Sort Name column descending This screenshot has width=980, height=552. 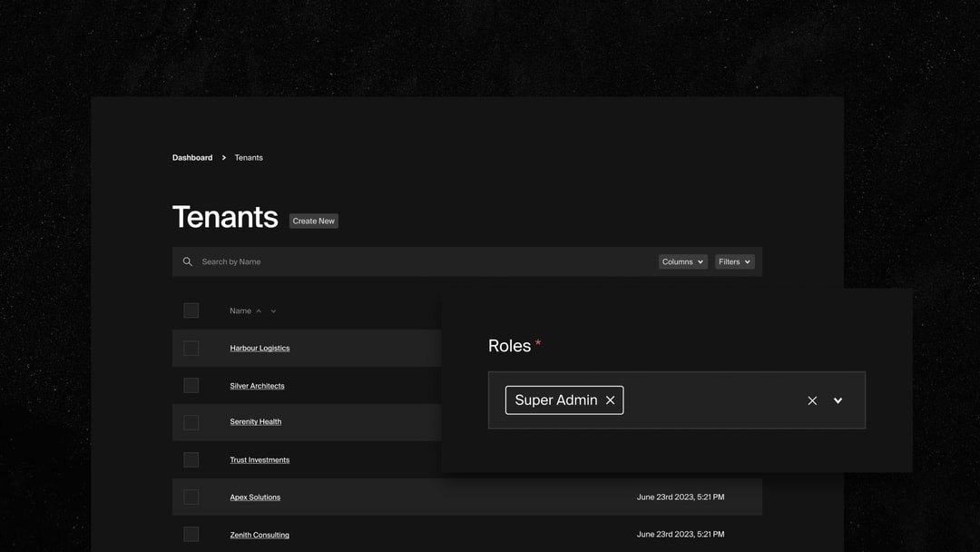click(273, 310)
